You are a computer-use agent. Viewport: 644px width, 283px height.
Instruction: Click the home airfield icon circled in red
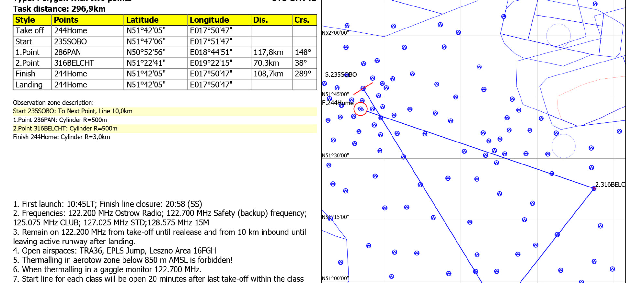(x=360, y=109)
